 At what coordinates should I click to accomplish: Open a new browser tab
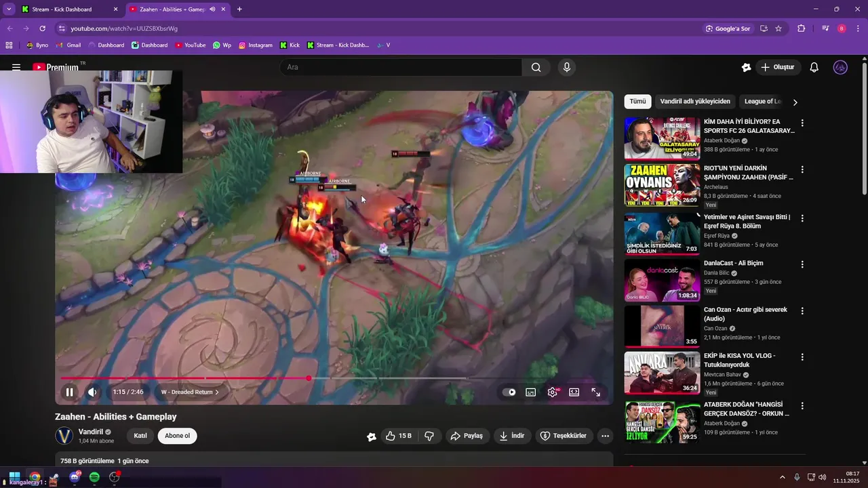(239, 9)
